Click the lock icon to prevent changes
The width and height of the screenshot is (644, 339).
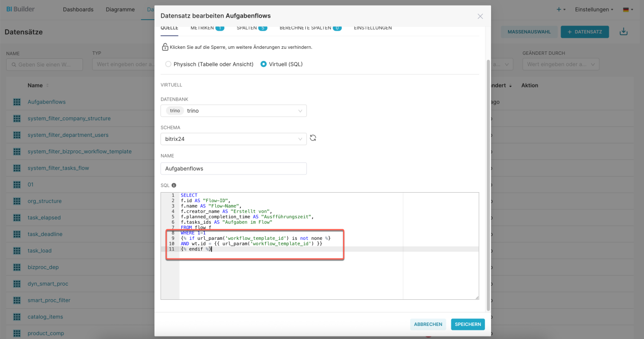[x=165, y=47]
